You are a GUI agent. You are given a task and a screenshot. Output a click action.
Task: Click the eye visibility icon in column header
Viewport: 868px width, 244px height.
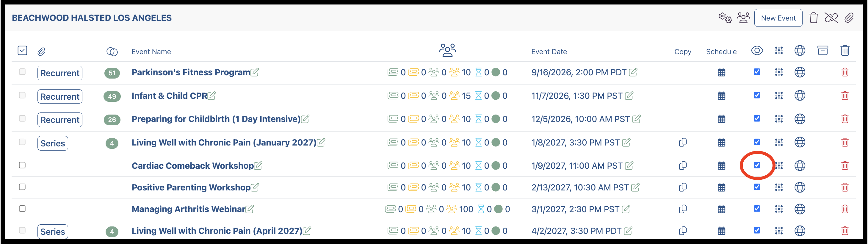coord(757,51)
